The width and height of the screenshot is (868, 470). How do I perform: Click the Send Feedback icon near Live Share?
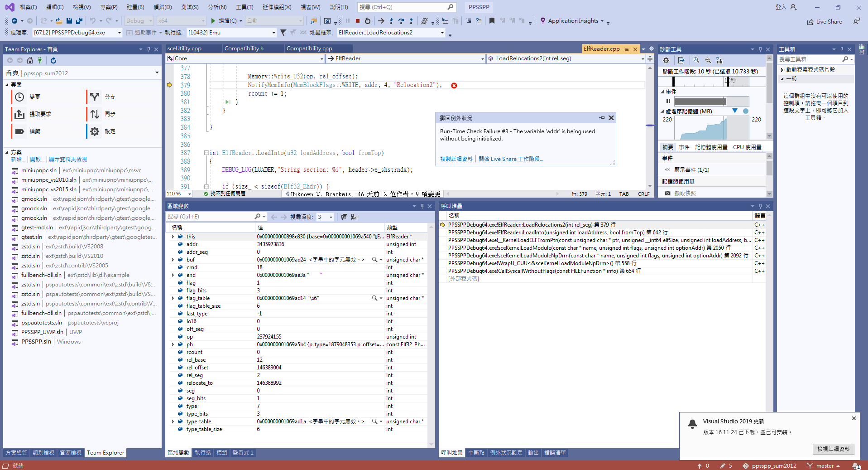(x=856, y=21)
